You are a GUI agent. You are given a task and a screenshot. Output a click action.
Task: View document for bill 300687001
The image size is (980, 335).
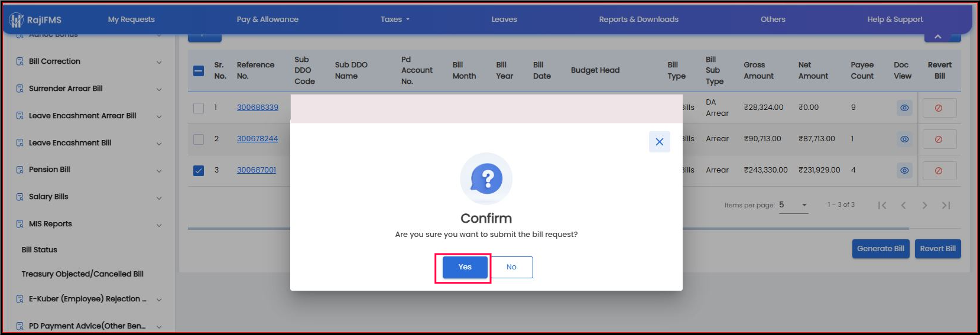tap(904, 171)
